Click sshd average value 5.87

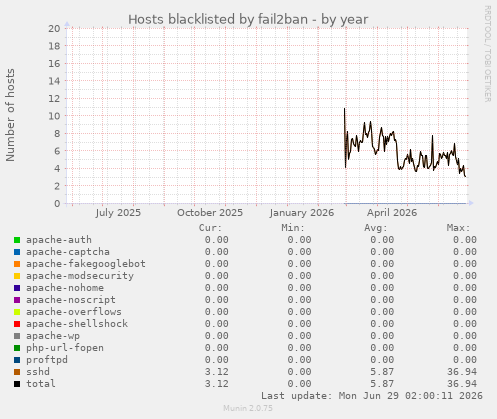382,372
